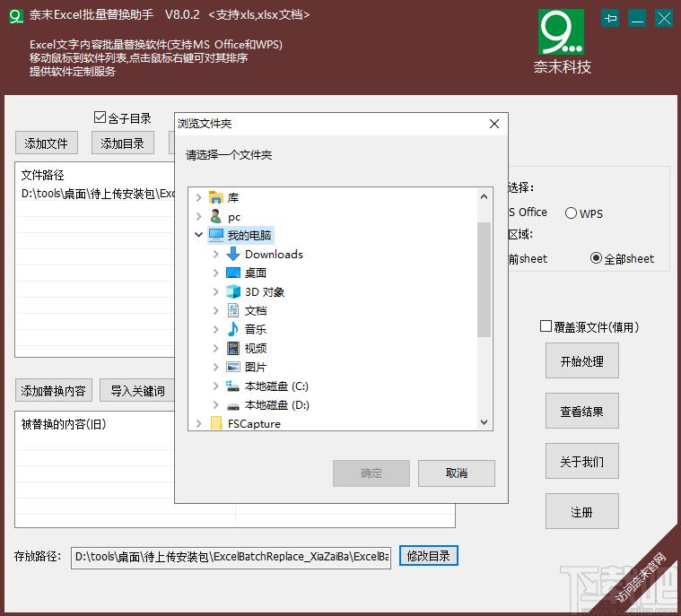
Task: Click the 添加文件 button
Action: pyautogui.click(x=47, y=143)
